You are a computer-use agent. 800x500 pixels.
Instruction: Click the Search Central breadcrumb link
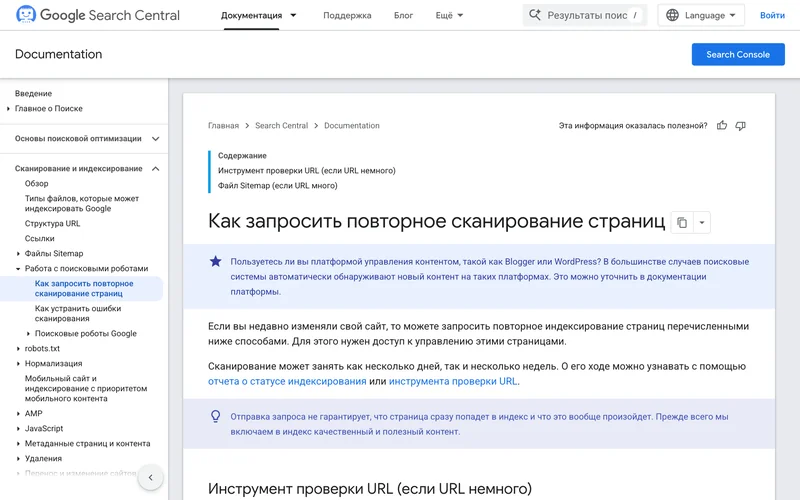pyautogui.click(x=282, y=126)
